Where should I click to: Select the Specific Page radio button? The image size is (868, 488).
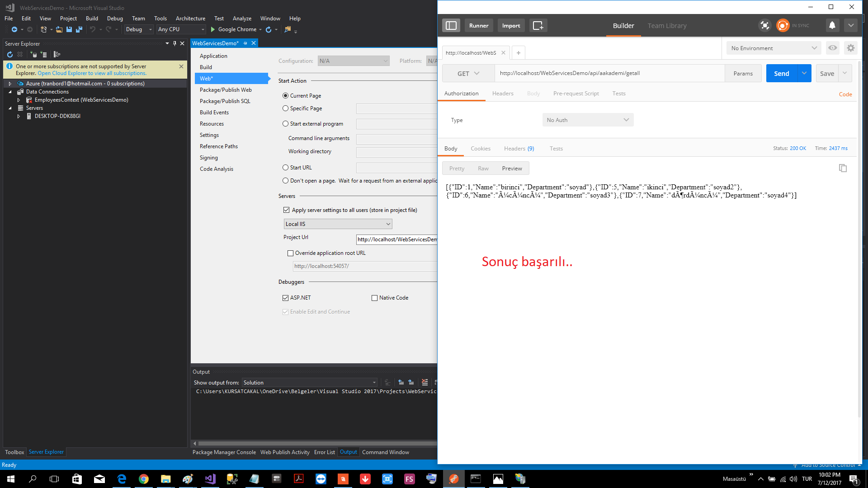tap(285, 108)
